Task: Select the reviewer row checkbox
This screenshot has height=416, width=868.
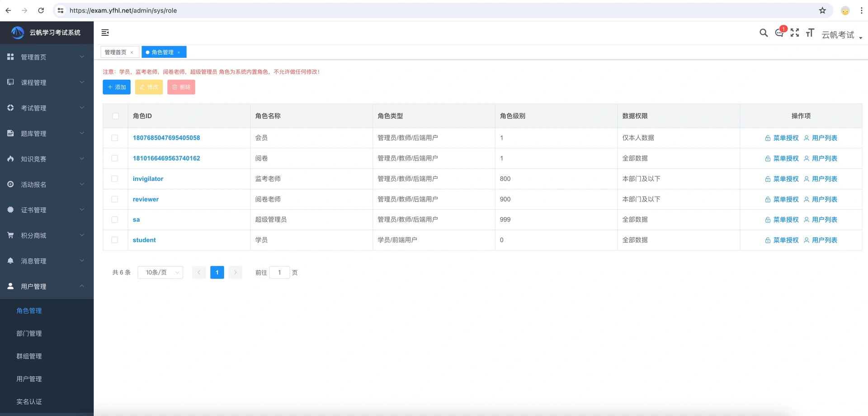Action: pyautogui.click(x=115, y=199)
